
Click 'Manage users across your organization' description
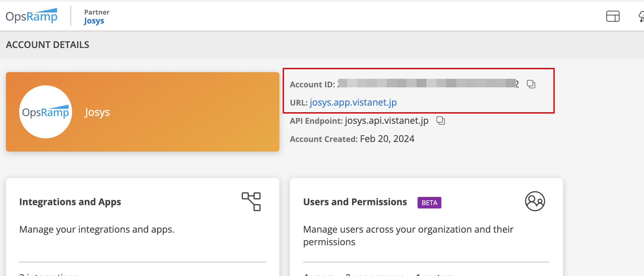[x=408, y=236]
